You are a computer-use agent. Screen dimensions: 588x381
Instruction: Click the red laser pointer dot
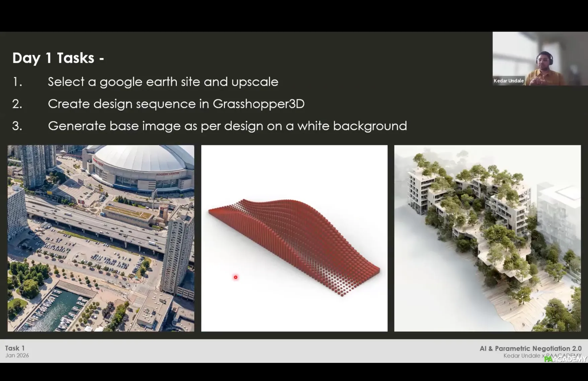pyautogui.click(x=235, y=277)
